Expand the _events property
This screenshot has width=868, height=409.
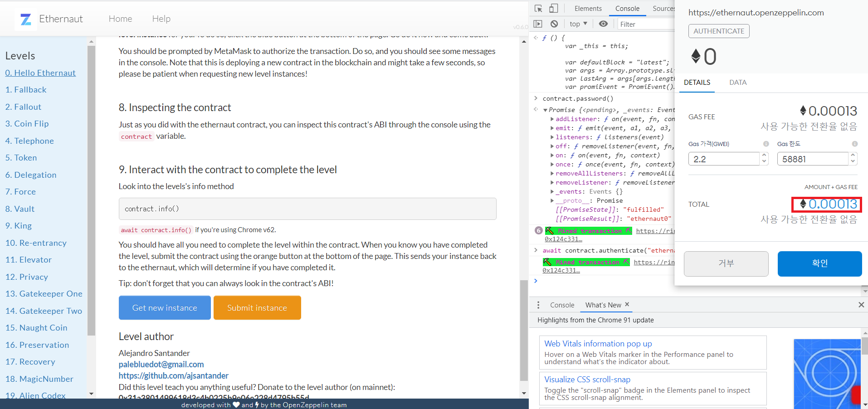pyautogui.click(x=552, y=192)
